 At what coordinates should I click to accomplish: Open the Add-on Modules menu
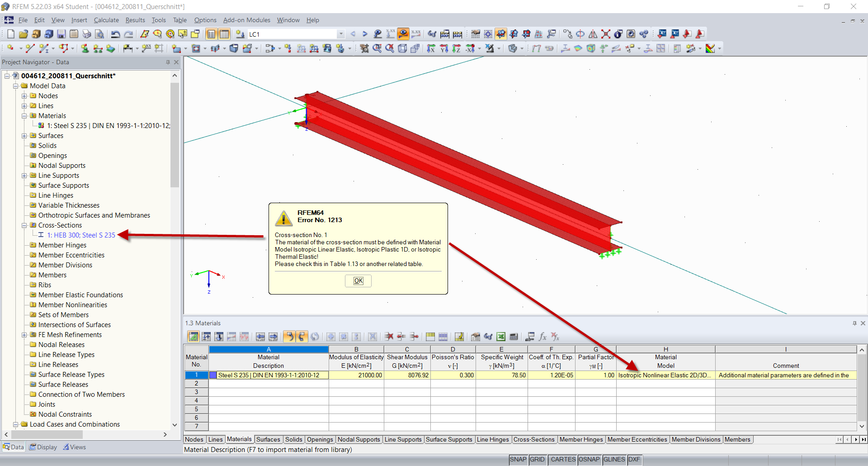tap(247, 20)
